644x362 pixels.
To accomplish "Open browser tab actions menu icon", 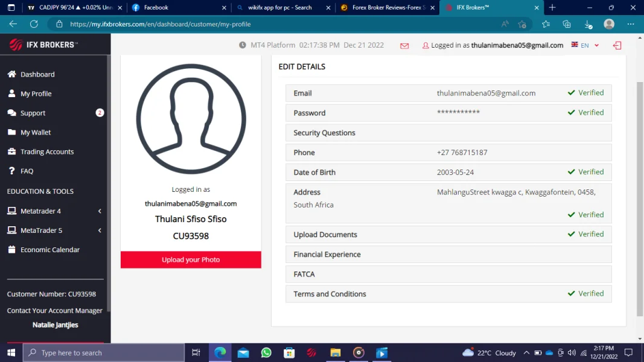I will click(x=11, y=7).
